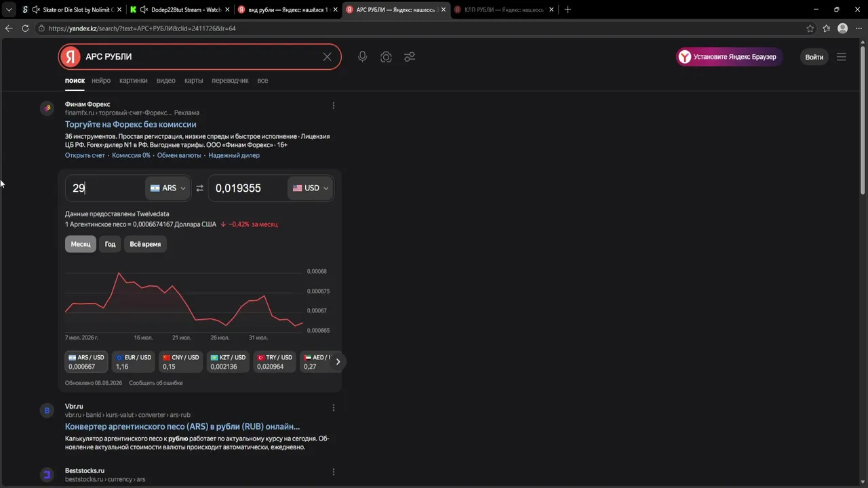Open browser favorites icon in toolbar
This screenshot has width=868, height=488.
pyautogui.click(x=827, y=28)
